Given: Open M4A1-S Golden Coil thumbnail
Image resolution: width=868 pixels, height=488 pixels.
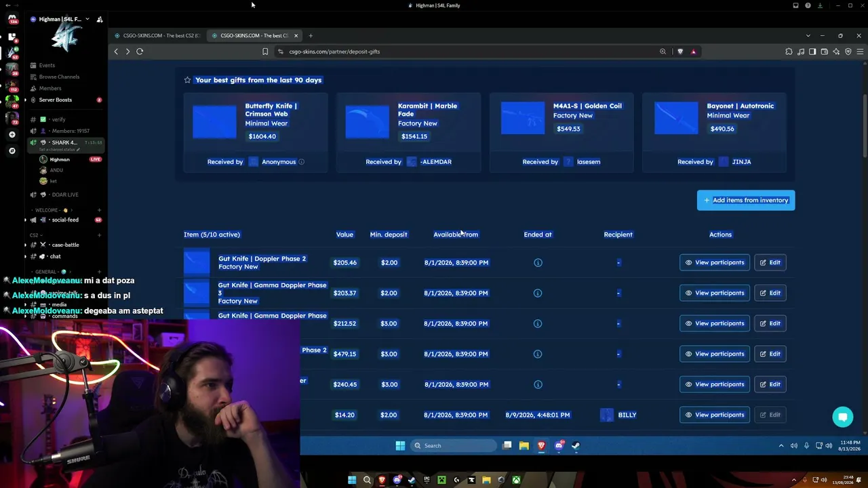Looking at the screenshot, I should [523, 118].
